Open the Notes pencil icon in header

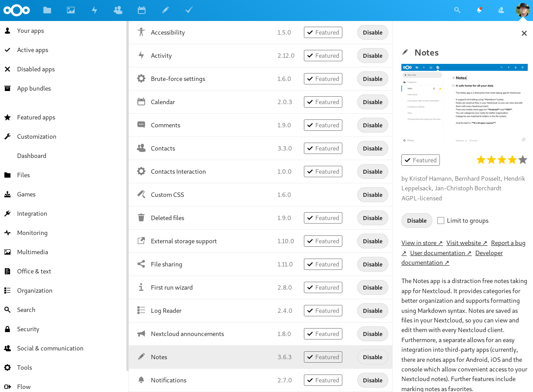[x=165, y=10]
